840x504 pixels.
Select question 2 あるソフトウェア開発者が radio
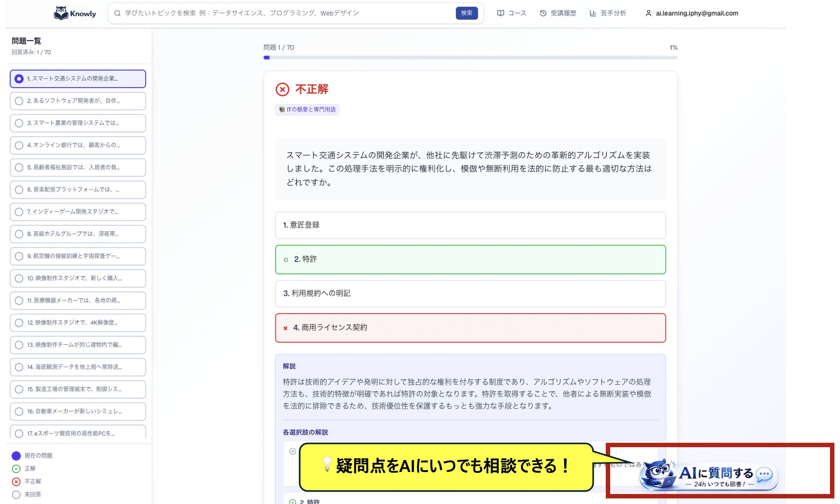(19, 101)
